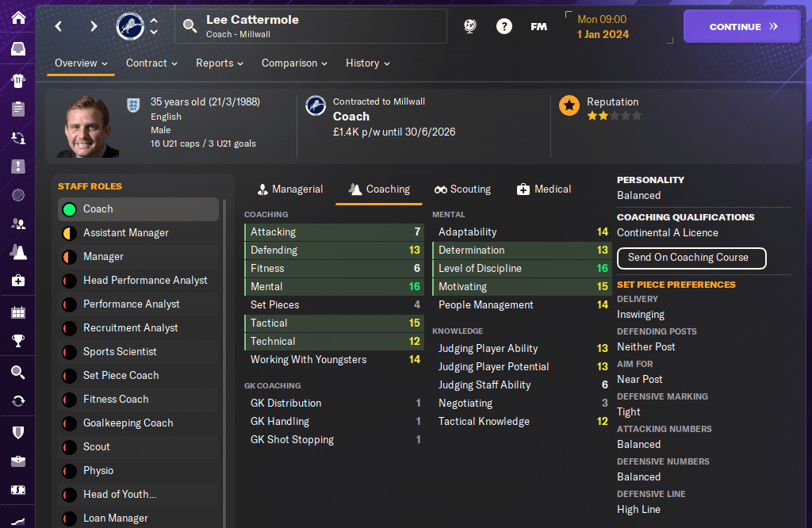Click the help question mark icon
Screen dimensions: 812x528
click(504, 26)
